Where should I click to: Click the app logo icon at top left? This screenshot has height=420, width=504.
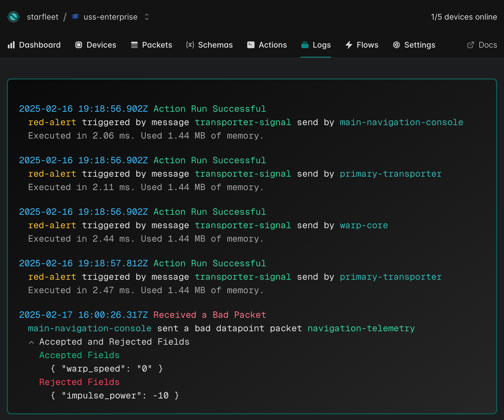click(x=13, y=17)
